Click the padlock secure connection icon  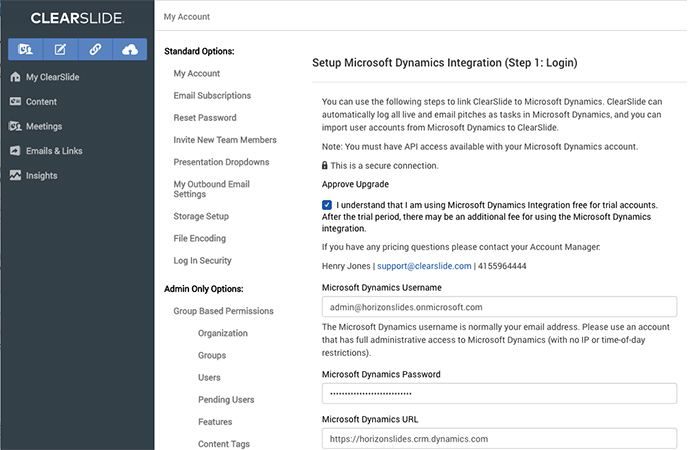pos(325,165)
